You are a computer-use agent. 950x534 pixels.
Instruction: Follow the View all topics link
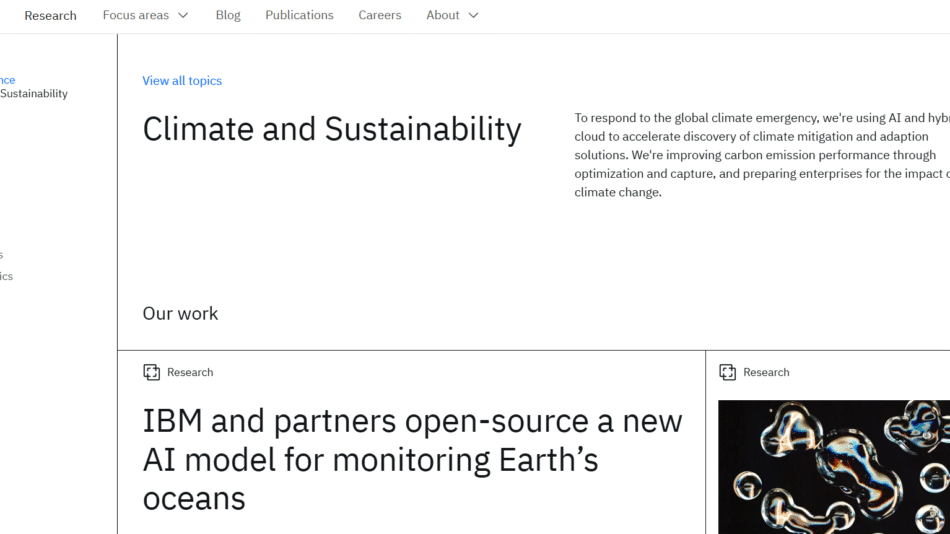point(182,81)
